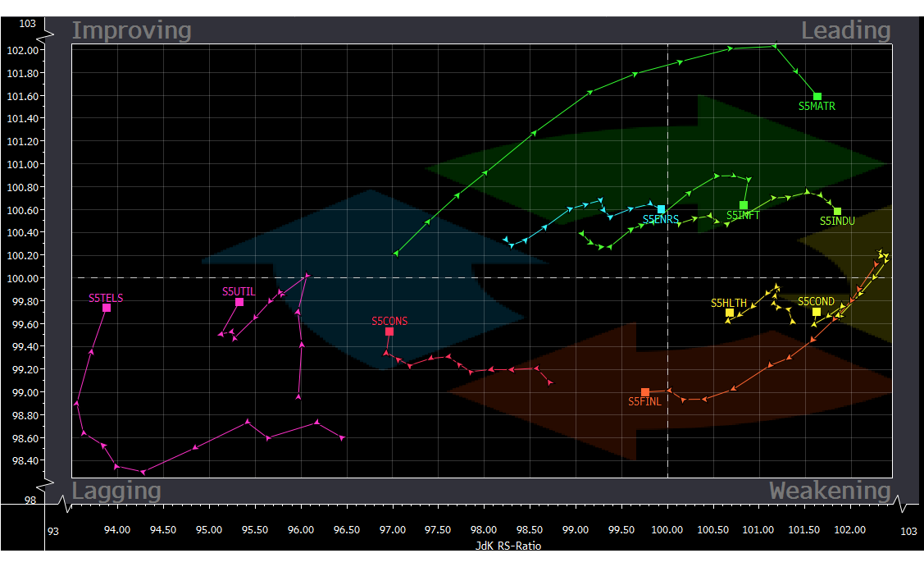Click the S5CONS label text
924x567 pixels.
tap(389, 322)
